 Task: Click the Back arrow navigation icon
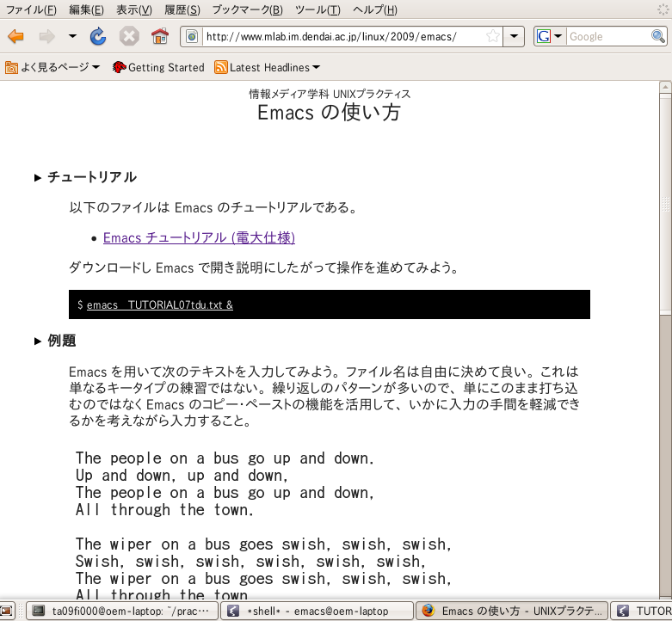(16, 37)
